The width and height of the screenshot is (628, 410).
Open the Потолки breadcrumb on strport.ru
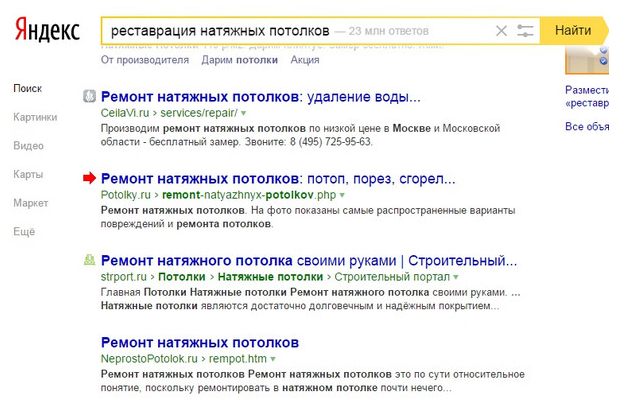(182, 277)
